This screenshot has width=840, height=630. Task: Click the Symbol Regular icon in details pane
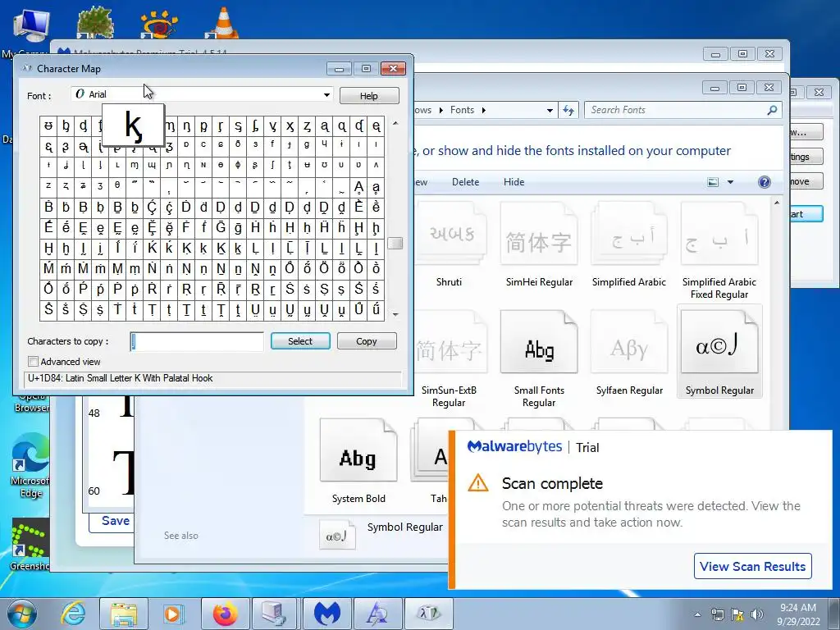337,535
